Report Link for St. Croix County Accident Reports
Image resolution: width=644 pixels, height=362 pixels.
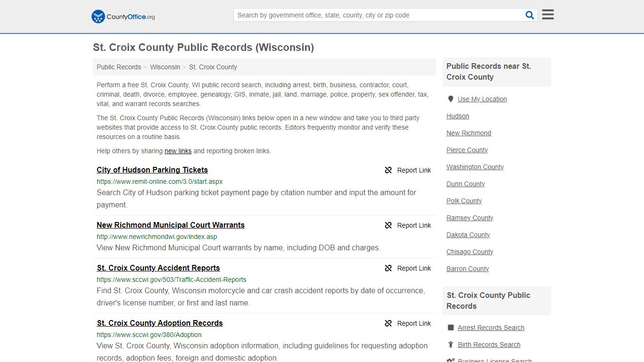coord(414,268)
